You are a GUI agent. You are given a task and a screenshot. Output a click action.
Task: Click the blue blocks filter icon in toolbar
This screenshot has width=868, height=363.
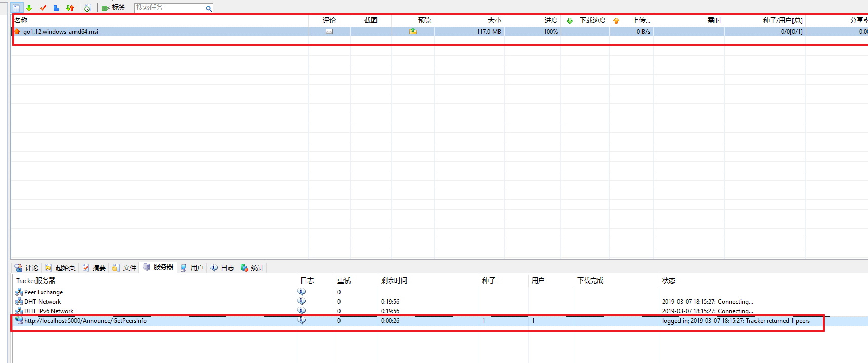coord(57,8)
